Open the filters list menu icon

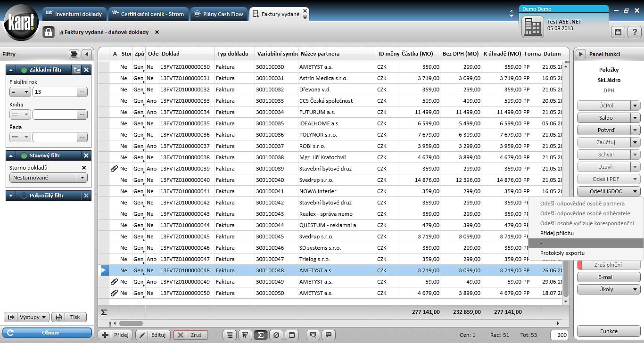pyautogui.click(x=74, y=54)
